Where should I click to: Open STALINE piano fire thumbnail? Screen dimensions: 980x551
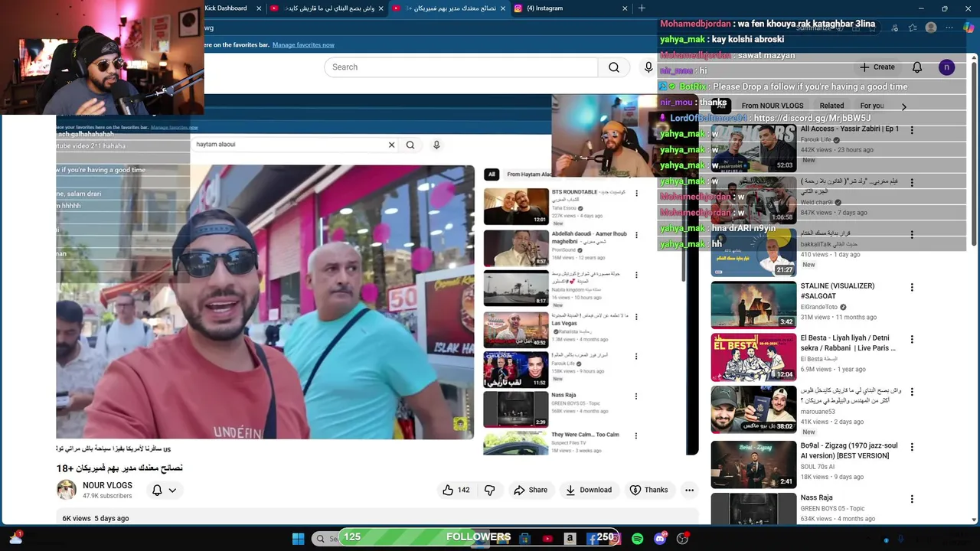tap(753, 305)
